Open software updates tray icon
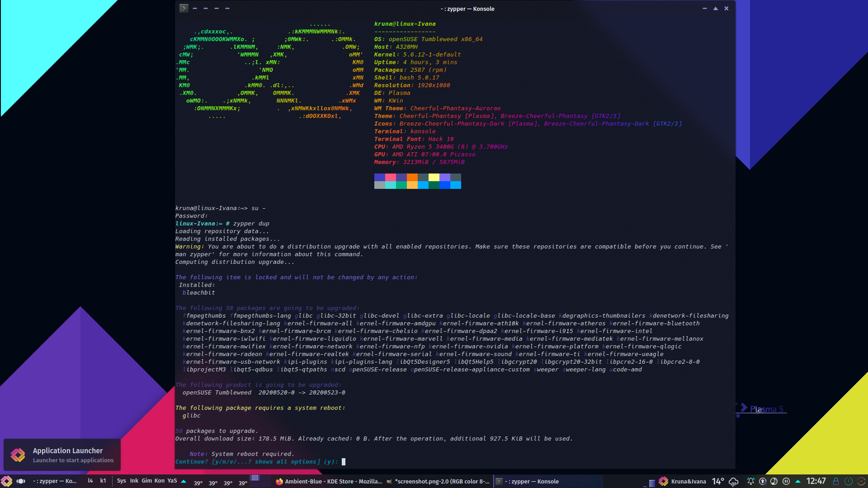The height and width of the screenshot is (488, 868). click(x=763, y=482)
